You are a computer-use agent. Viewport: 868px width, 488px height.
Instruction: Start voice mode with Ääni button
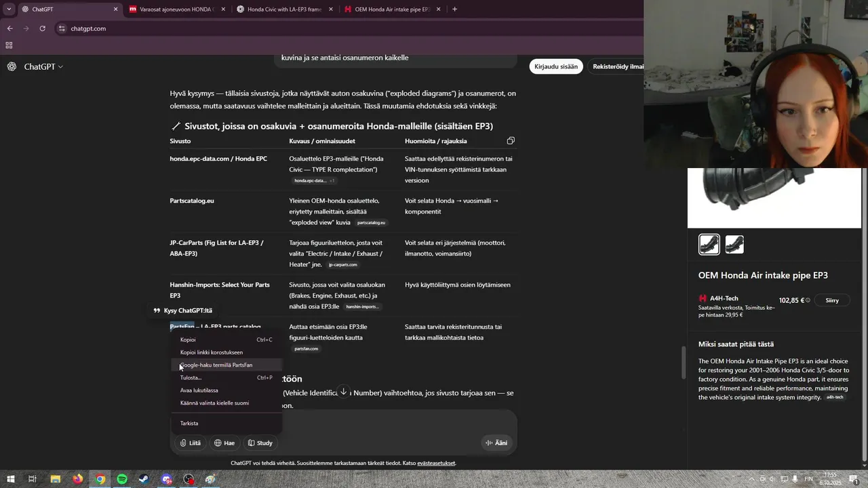(496, 443)
